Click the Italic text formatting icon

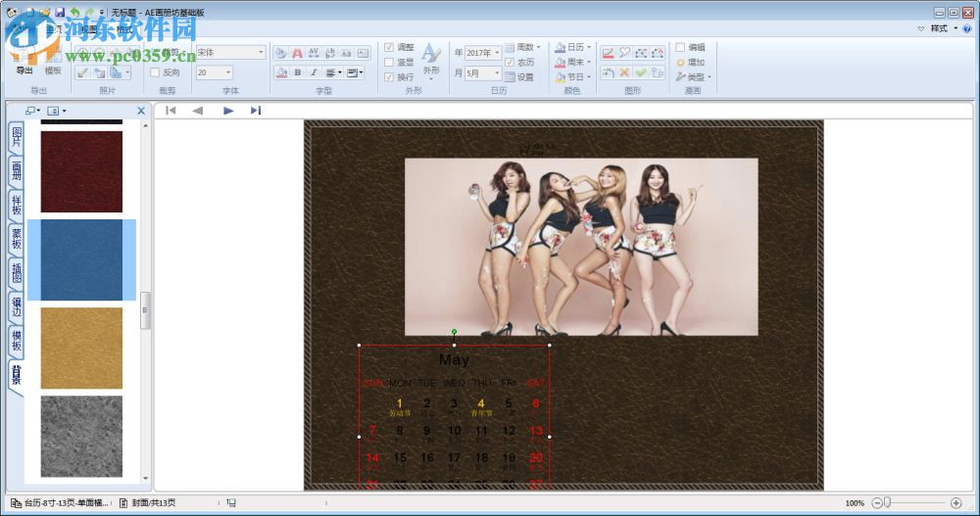[314, 72]
